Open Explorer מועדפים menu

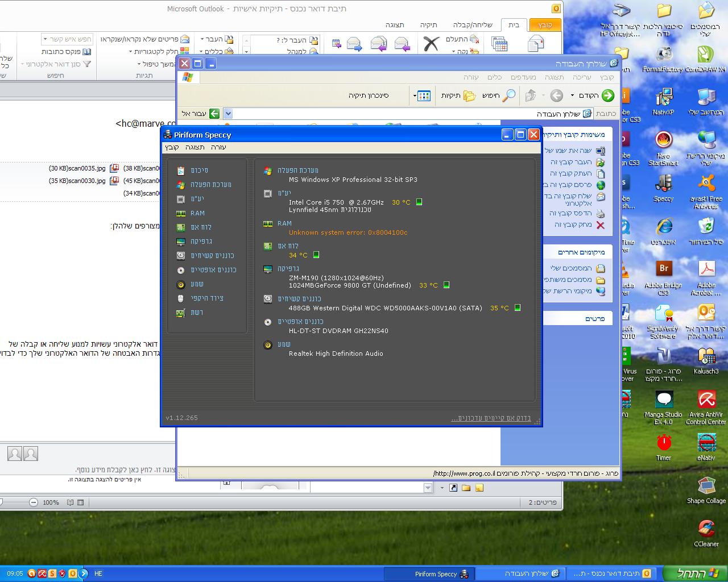pyautogui.click(x=523, y=77)
